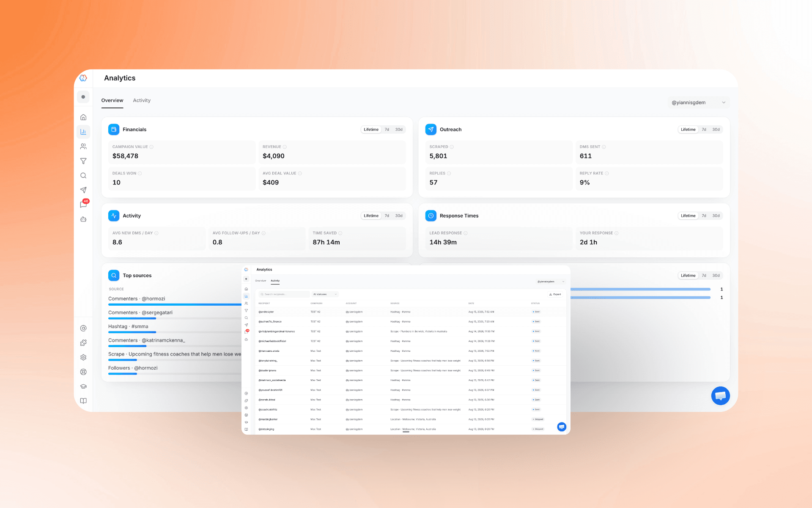Open the @ accounts icon in the main sidebar
This screenshot has width=812, height=508.
(83, 328)
